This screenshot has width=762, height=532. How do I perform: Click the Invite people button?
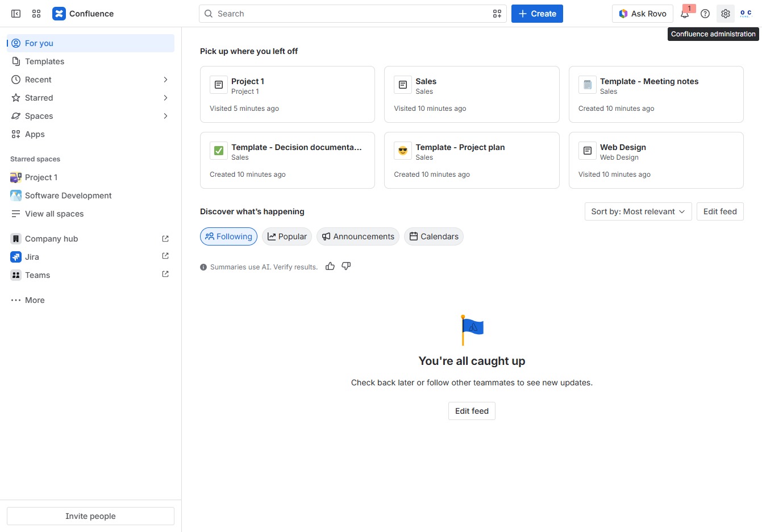pyautogui.click(x=90, y=516)
